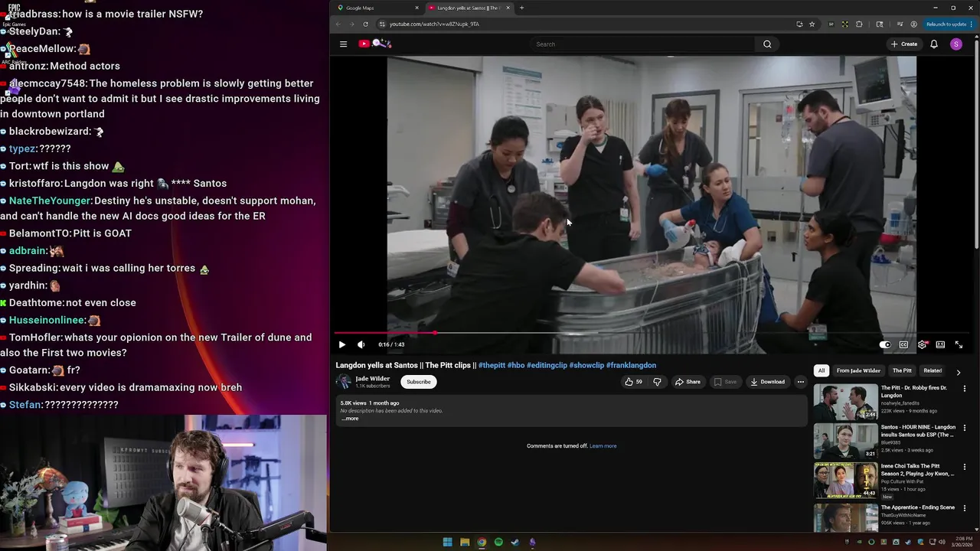Viewport: 980px width, 551px height.
Task: Open the taskbar clock and date
Action: pyautogui.click(x=960, y=543)
